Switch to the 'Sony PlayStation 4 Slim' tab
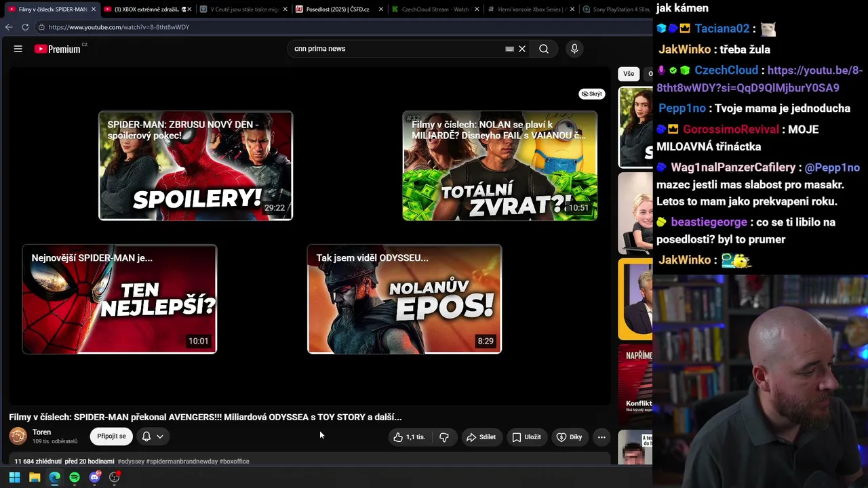 (616, 9)
